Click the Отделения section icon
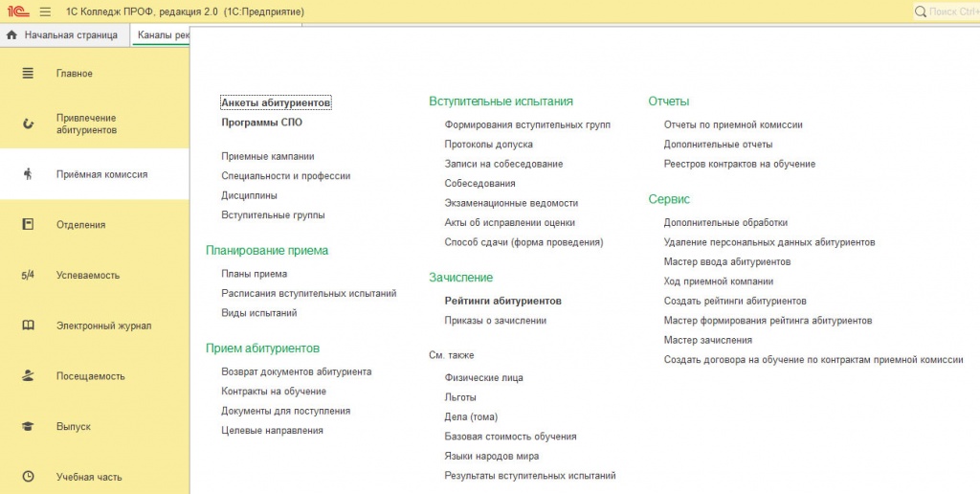Screen dimensions: 980x494 [x=28, y=224]
